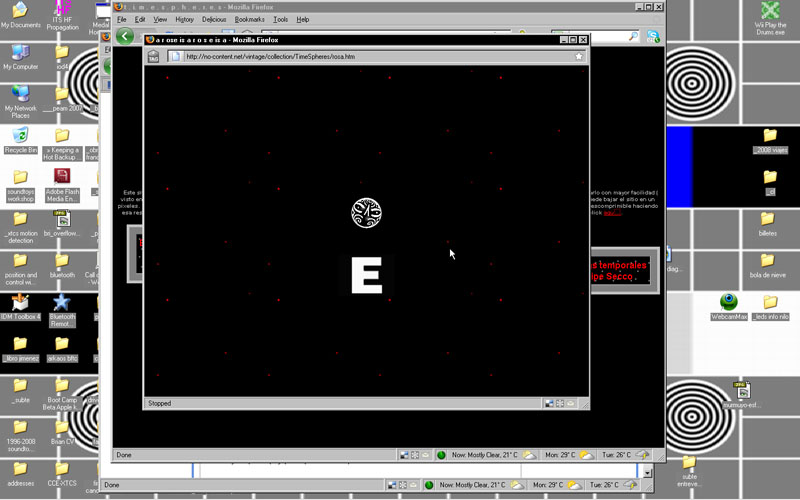Viewport: 800px width, 500px height.
Task: Click the rosa.htm URL field in popup window
Action: (378, 57)
